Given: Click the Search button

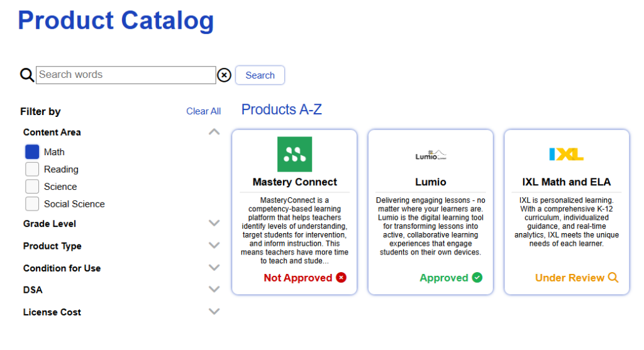Looking at the screenshot, I should 260,75.
